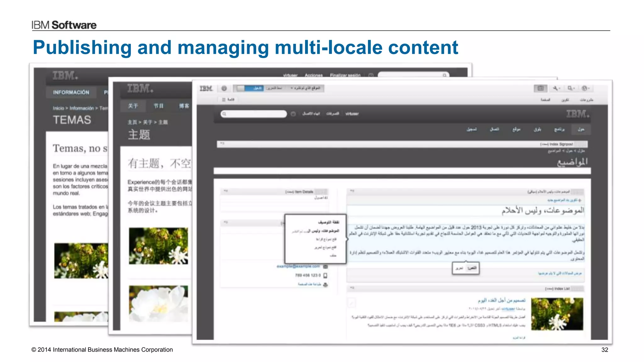Click the IBM logo in the Chinese window
This screenshot has width=644, height=362.
(140, 89)
